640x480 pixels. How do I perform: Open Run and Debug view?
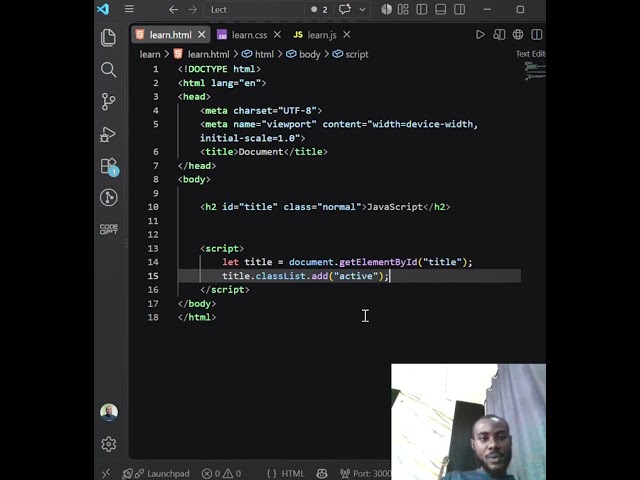(x=108, y=134)
